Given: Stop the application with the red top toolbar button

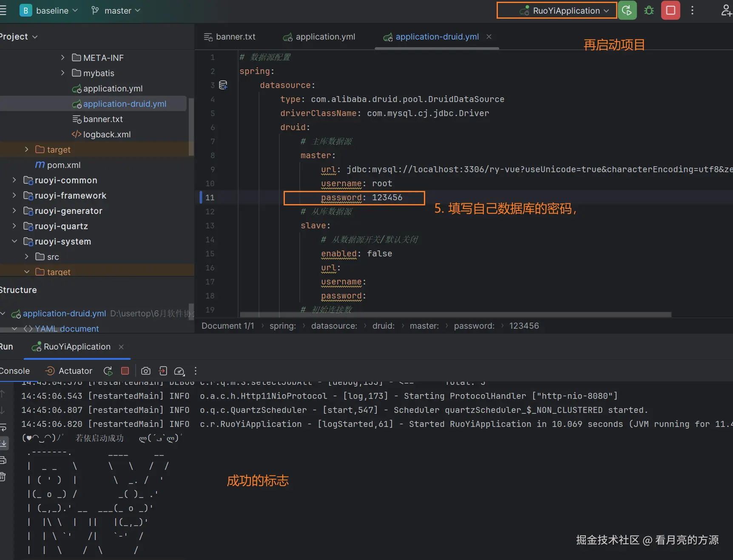Looking at the screenshot, I should click(x=670, y=10).
